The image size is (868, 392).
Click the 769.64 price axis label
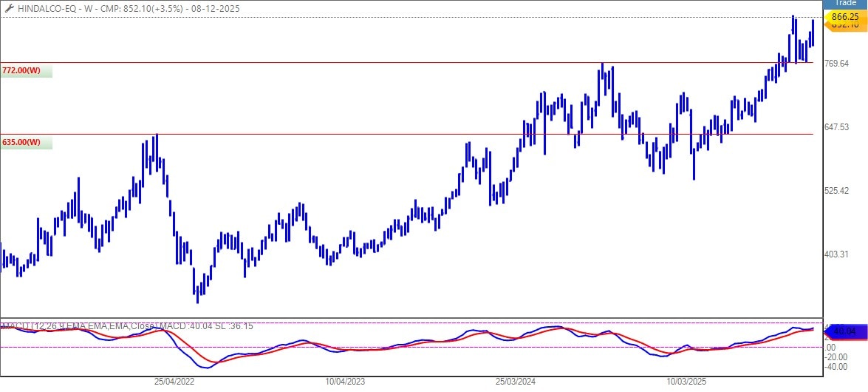[835, 64]
